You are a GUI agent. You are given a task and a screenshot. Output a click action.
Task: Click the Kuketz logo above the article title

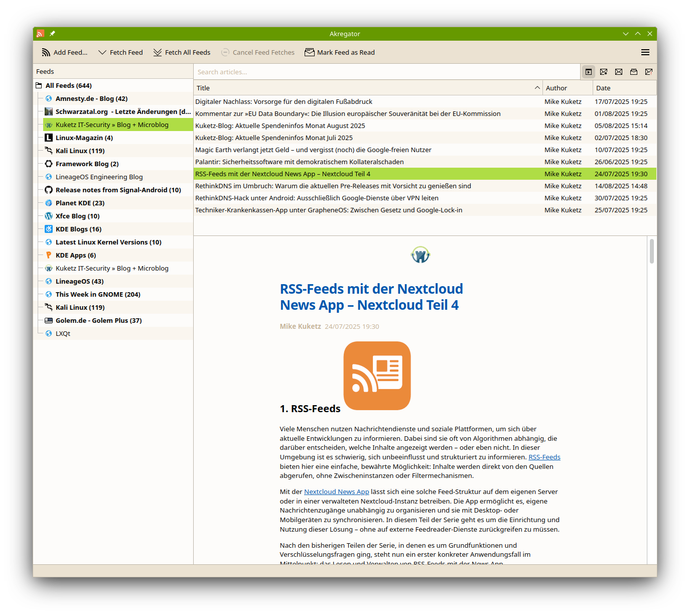click(420, 255)
